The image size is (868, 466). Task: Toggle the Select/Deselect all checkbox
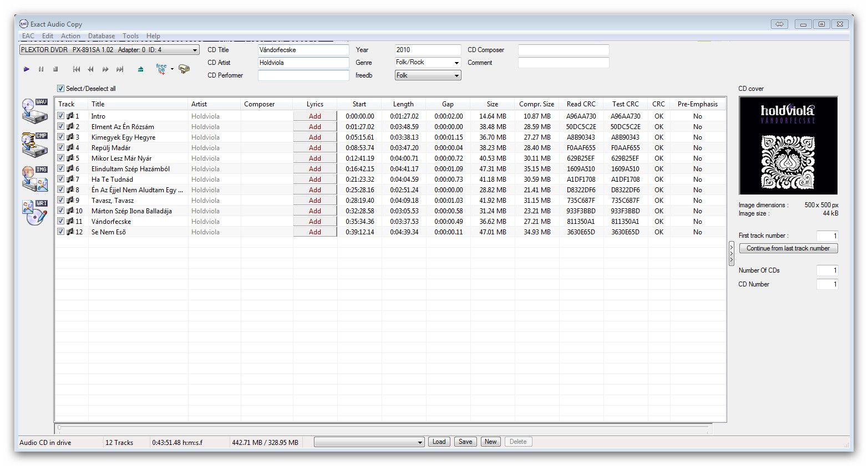[60, 89]
